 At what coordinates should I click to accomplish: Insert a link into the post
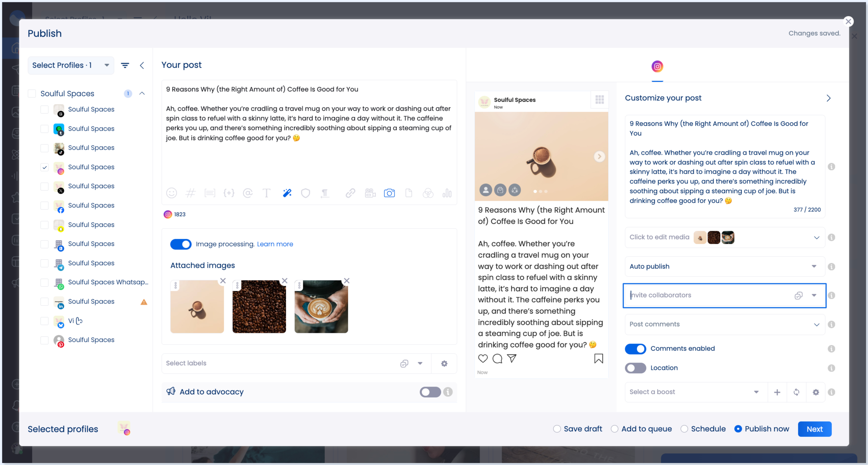pyautogui.click(x=350, y=193)
